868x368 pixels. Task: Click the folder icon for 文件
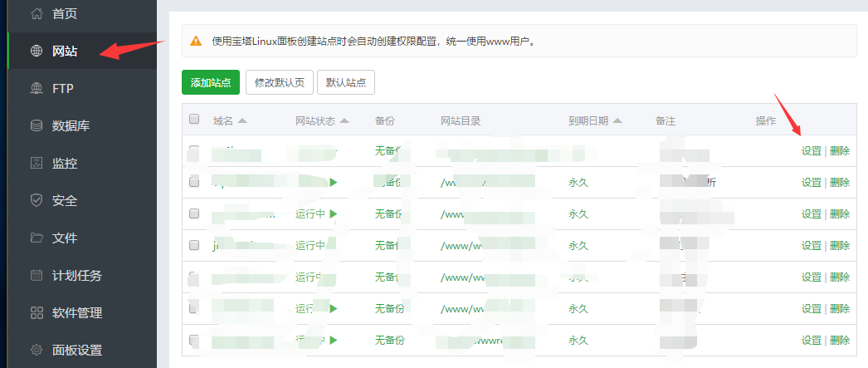pos(36,238)
